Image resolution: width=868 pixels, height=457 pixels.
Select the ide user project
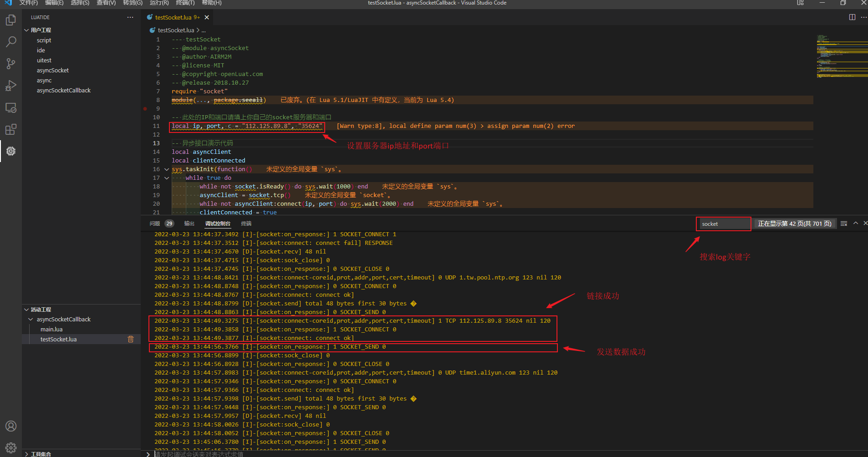[41, 51]
